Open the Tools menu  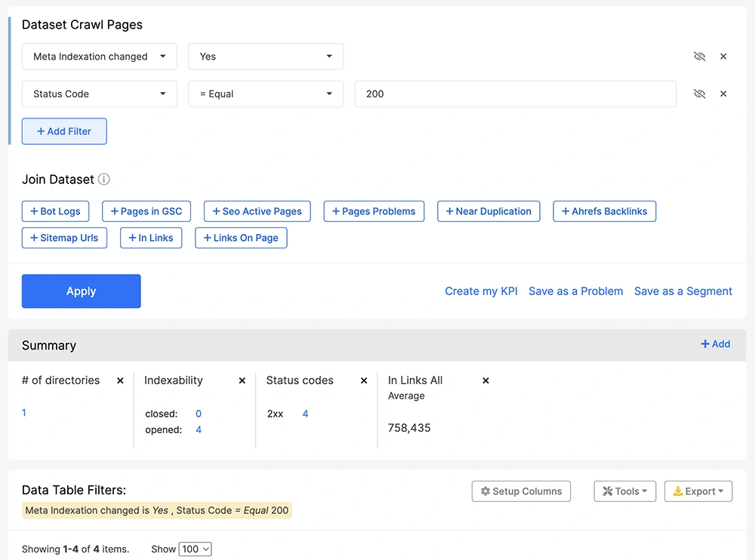(x=624, y=491)
